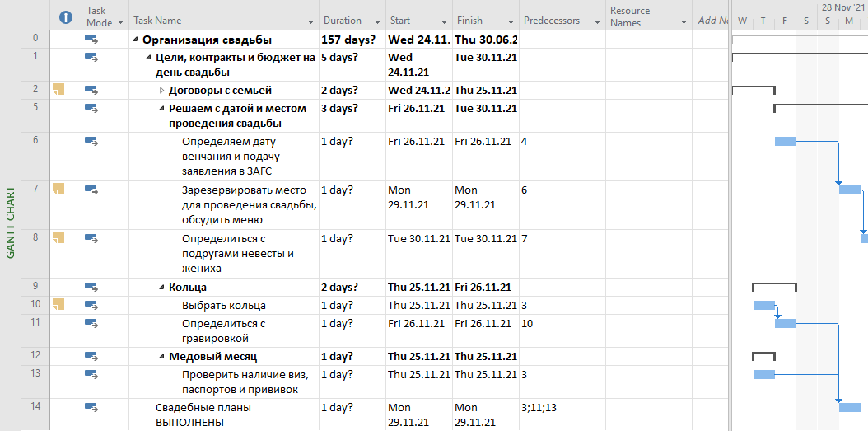The image size is (868, 431).
Task: Open the Task Mode column filter dropdown
Action: tap(121, 23)
